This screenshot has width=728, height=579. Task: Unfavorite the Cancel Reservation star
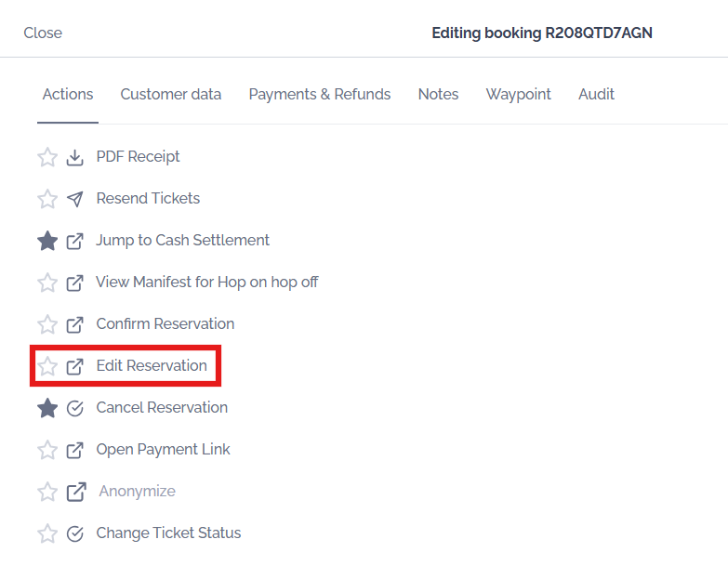[47, 408]
